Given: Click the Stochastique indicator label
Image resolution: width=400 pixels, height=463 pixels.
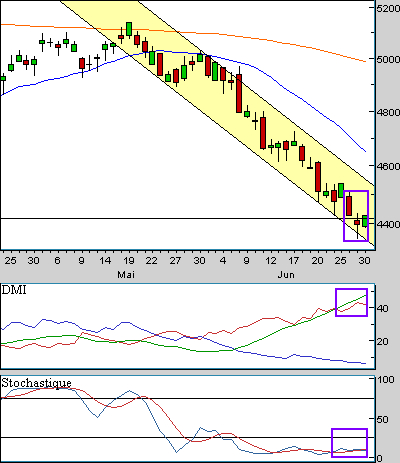Looking at the screenshot, I should [x=36, y=383].
